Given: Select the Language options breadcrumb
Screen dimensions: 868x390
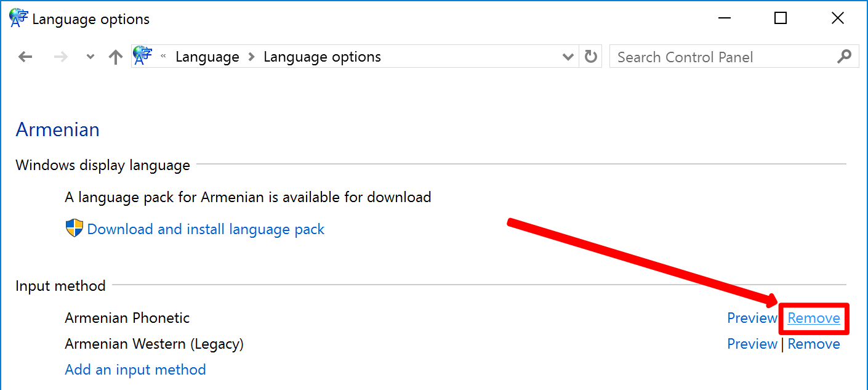Looking at the screenshot, I should tap(322, 57).
